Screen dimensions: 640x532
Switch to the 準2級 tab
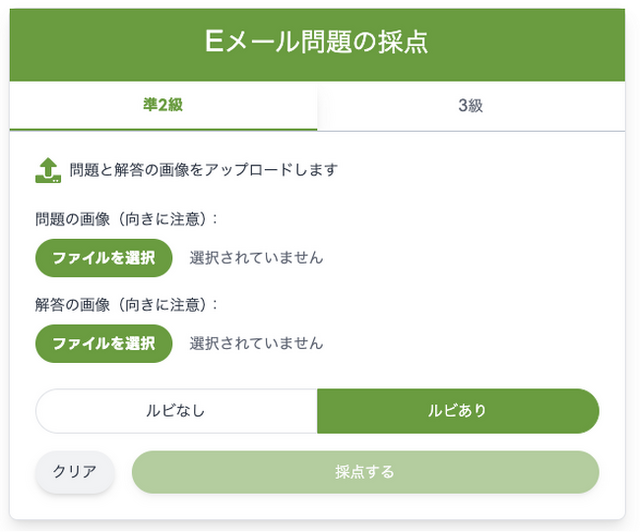(163, 106)
